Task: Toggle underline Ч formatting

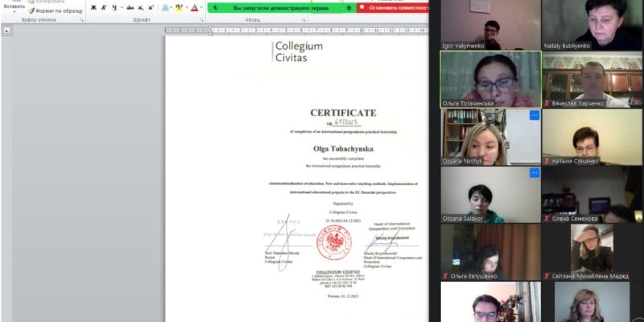Action: (x=114, y=7)
